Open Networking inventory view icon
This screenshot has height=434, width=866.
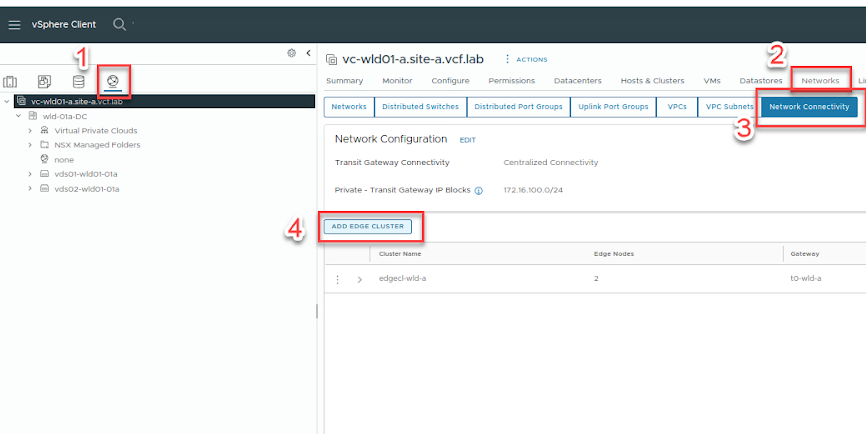pyautogui.click(x=113, y=82)
